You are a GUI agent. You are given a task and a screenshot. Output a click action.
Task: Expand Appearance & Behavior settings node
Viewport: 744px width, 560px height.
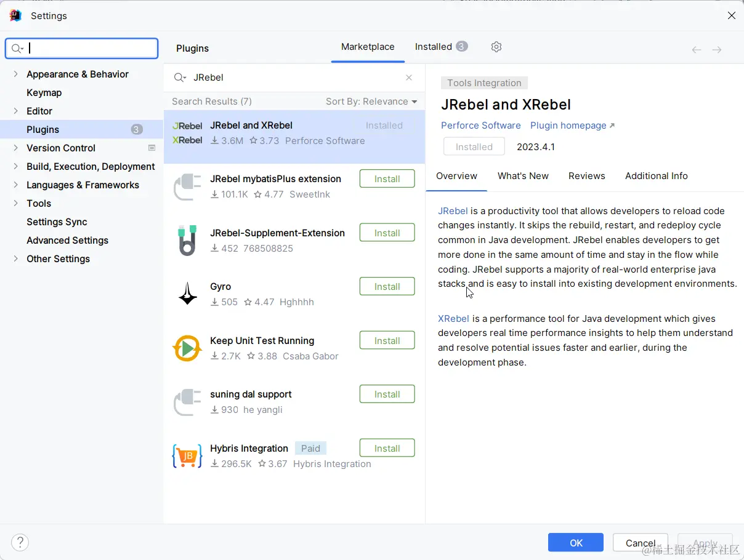click(15, 74)
